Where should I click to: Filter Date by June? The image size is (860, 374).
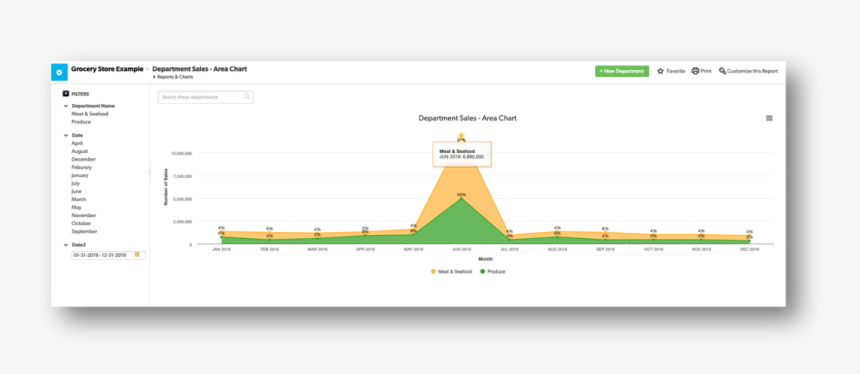click(x=76, y=191)
